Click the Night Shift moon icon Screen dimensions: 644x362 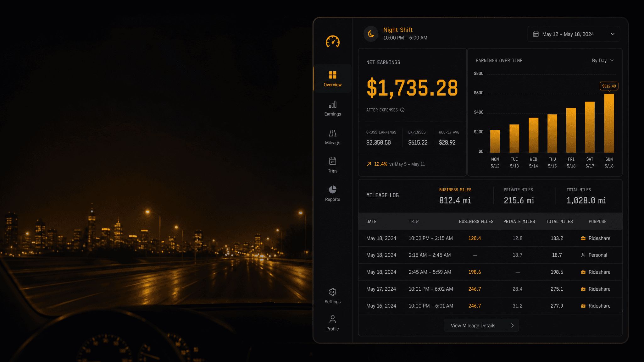(371, 34)
